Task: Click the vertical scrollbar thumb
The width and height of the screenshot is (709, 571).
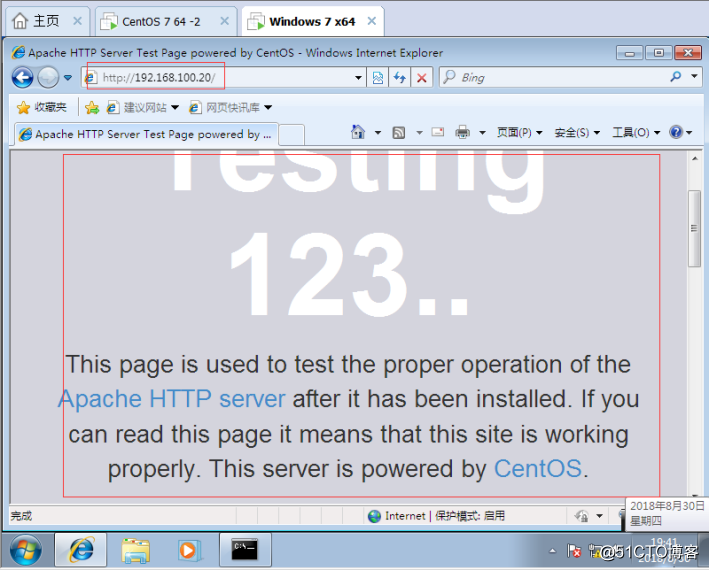Action: tap(695, 228)
